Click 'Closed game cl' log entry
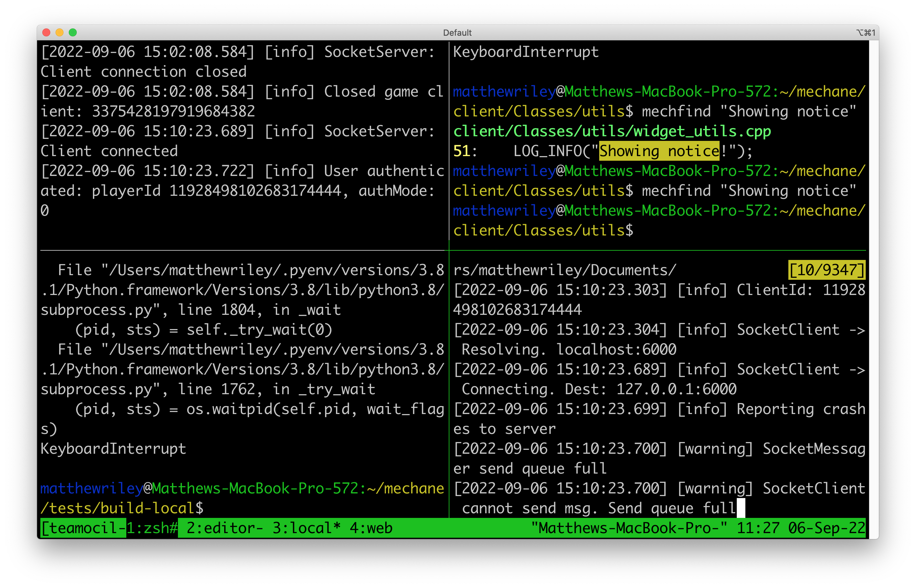The width and height of the screenshot is (916, 588). tap(384, 92)
